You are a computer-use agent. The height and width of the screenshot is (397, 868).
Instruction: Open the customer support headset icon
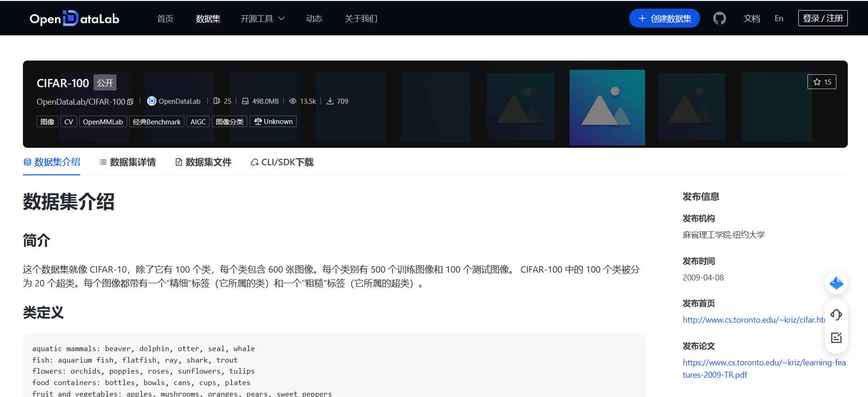tap(836, 314)
